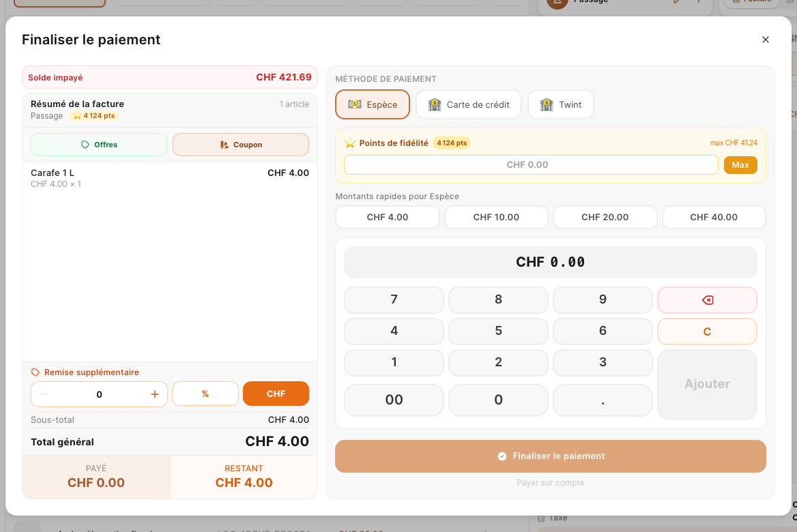Choose quick amount CHF 4.00
The image size is (797, 532).
[388, 217]
